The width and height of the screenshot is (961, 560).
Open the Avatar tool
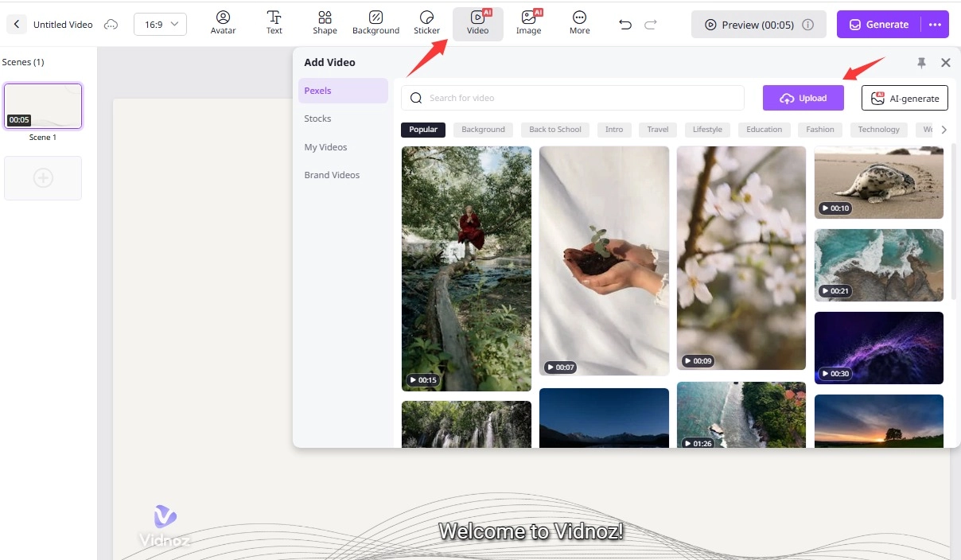pyautogui.click(x=223, y=23)
